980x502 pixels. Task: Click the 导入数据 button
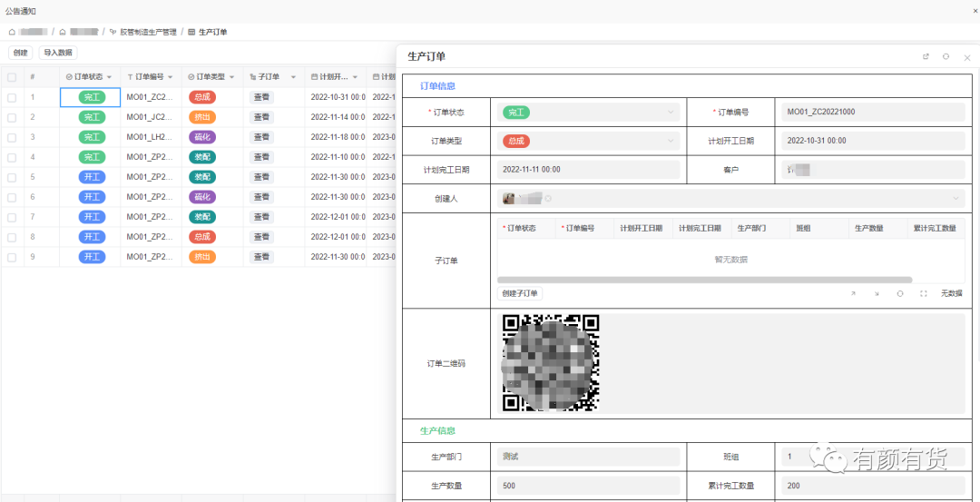click(57, 53)
